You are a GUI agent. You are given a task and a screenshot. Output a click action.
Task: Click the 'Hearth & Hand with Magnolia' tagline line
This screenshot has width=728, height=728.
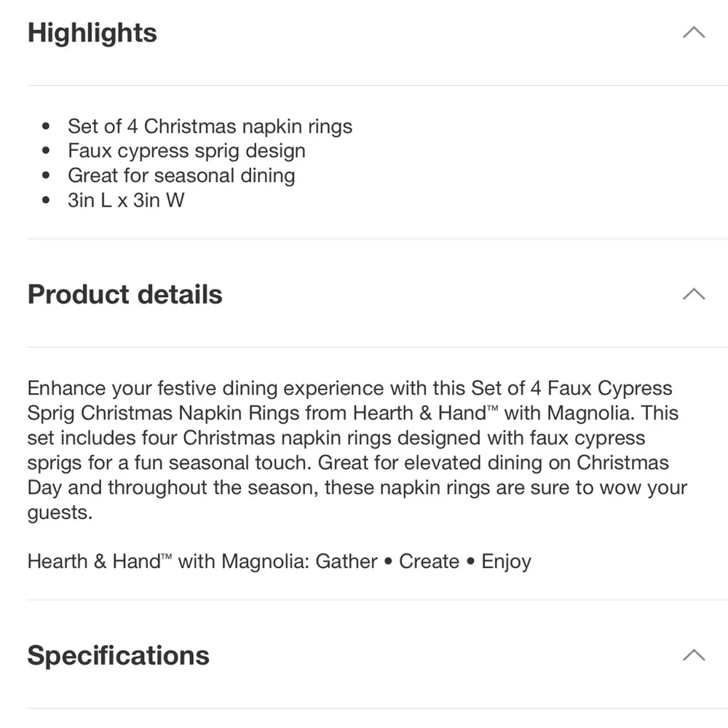coord(279,561)
